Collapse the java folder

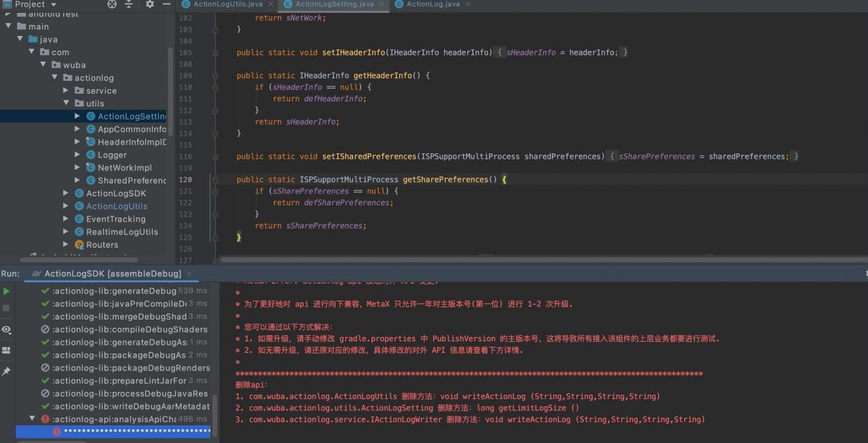point(21,39)
